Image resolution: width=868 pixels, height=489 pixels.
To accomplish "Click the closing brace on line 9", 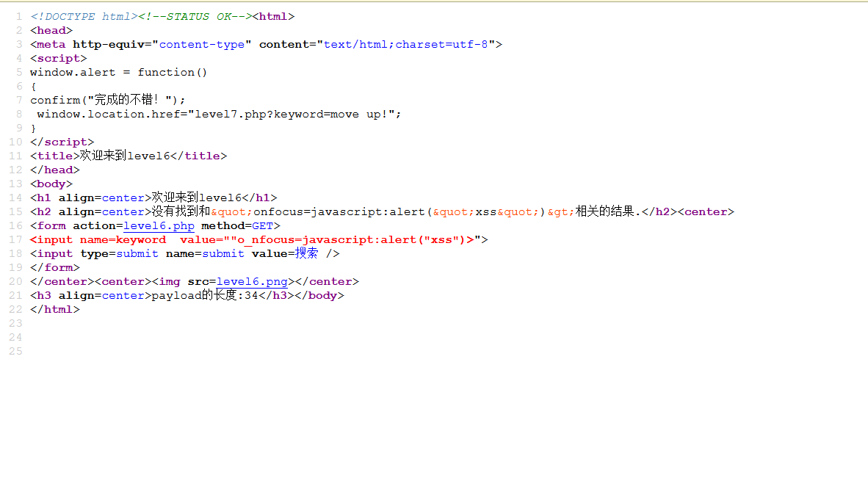I will [x=33, y=128].
